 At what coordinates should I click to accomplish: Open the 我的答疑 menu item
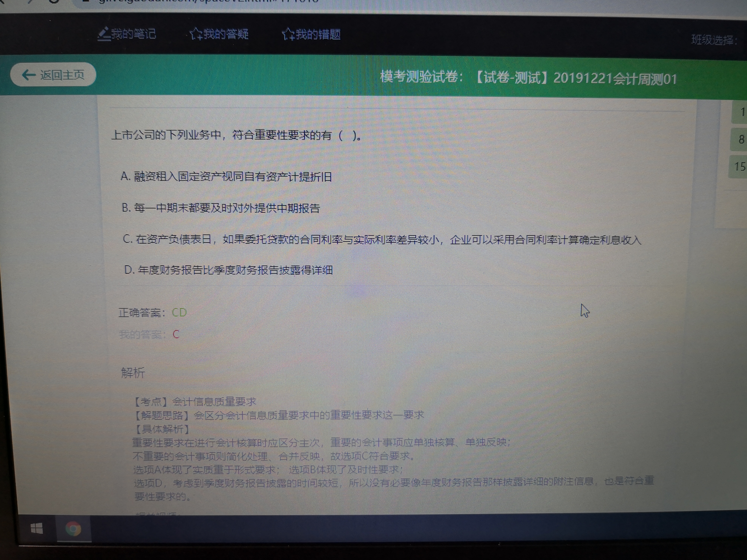[x=226, y=34]
